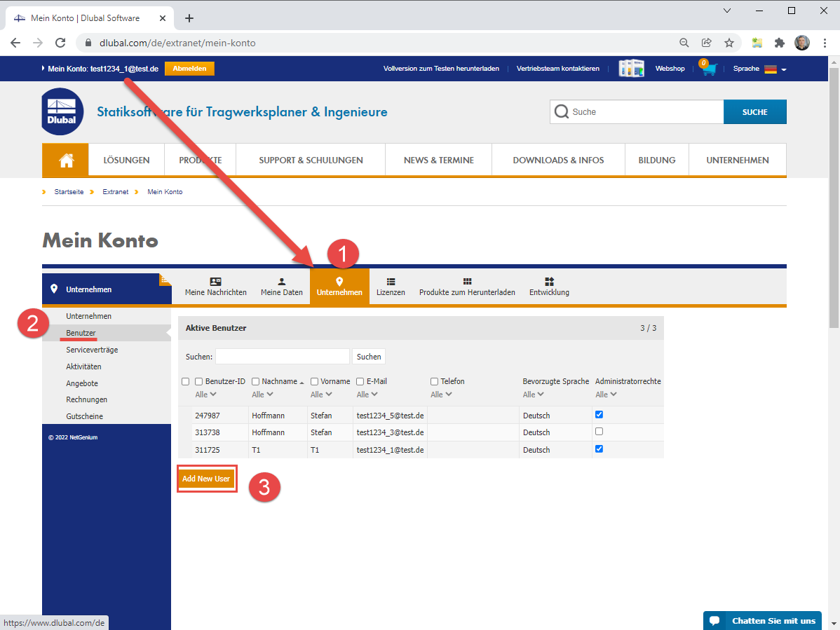Open the Meine Nachrichten tab icon
Screen dimensions: 840x630
click(x=215, y=281)
